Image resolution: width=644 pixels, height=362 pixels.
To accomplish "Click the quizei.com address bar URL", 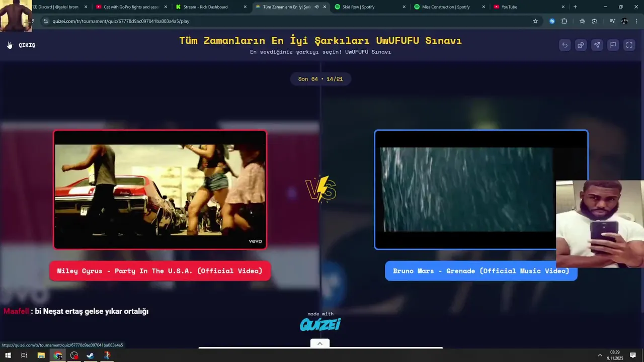I will coord(121,21).
